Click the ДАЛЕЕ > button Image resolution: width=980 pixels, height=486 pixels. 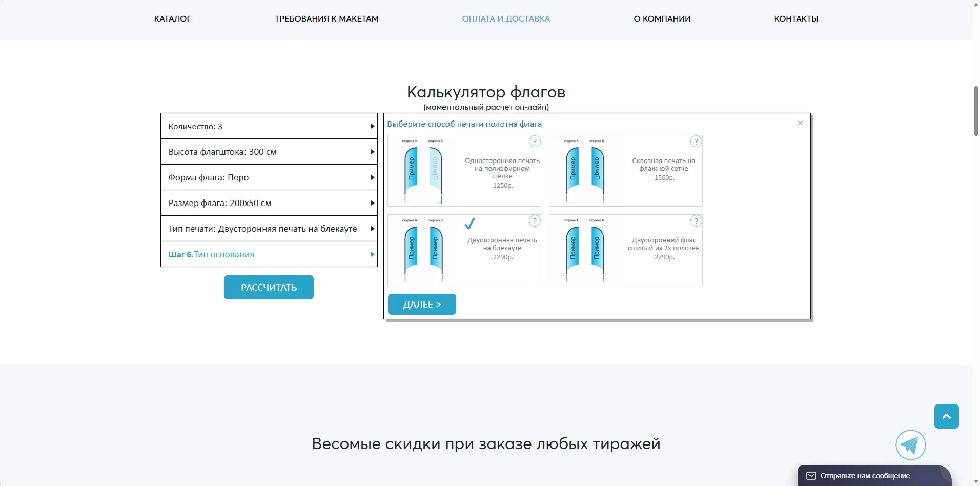click(x=422, y=305)
